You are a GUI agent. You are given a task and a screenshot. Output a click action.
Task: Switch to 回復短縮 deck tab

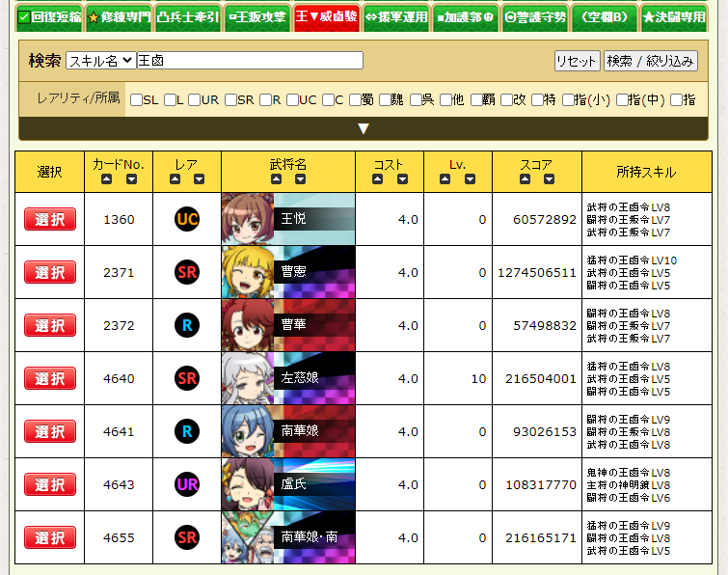point(49,17)
